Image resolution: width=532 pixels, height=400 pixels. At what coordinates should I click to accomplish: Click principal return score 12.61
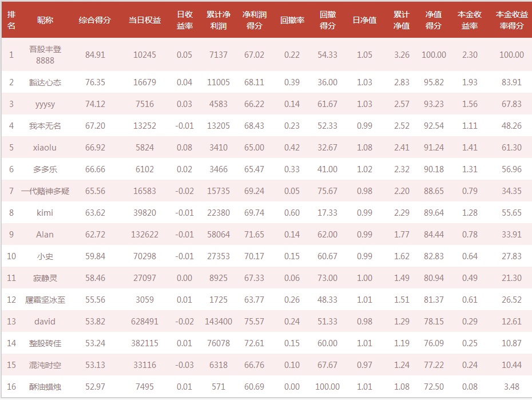tap(511, 321)
